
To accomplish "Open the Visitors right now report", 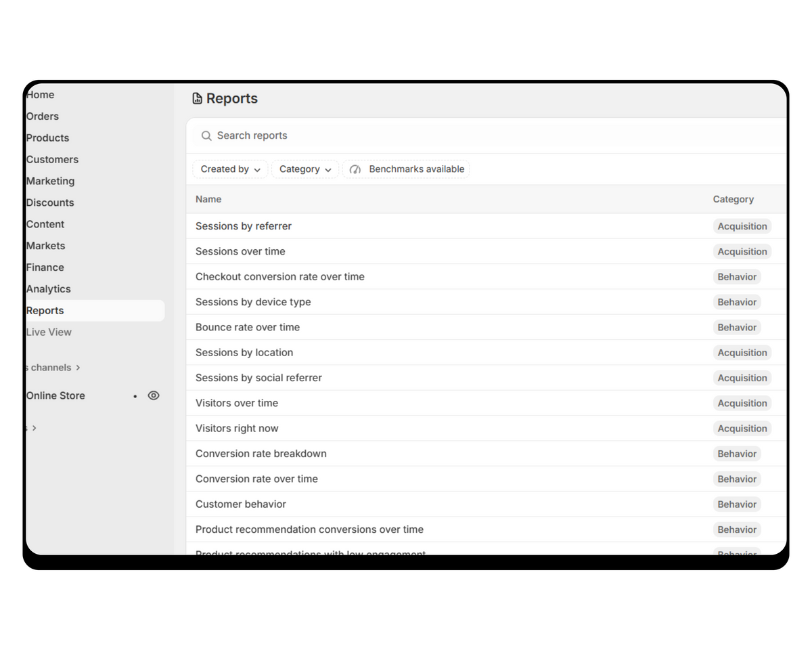I will pyautogui.click(x=237, y=429).
